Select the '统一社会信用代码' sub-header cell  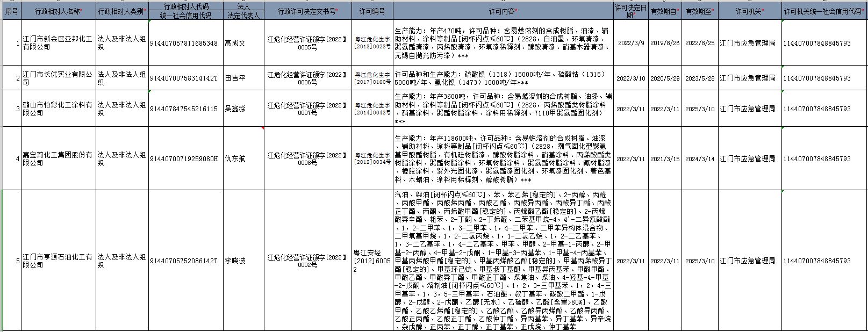coord(186,16)
